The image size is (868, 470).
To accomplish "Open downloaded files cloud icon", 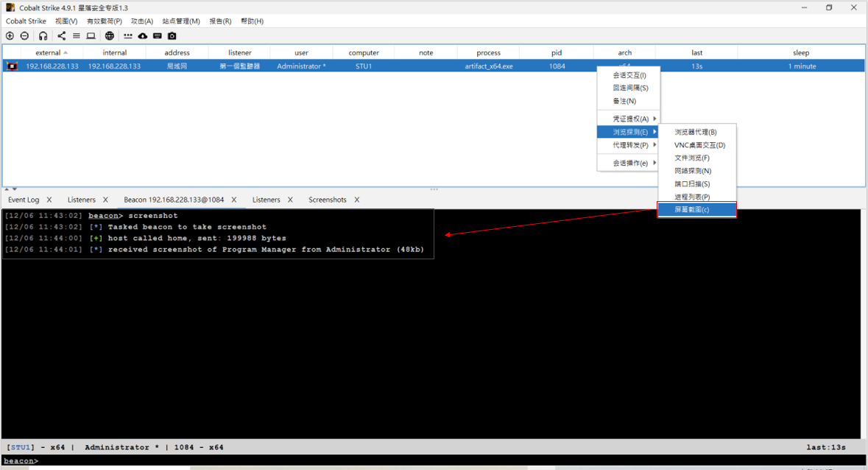I will click(x=143, y=36).
